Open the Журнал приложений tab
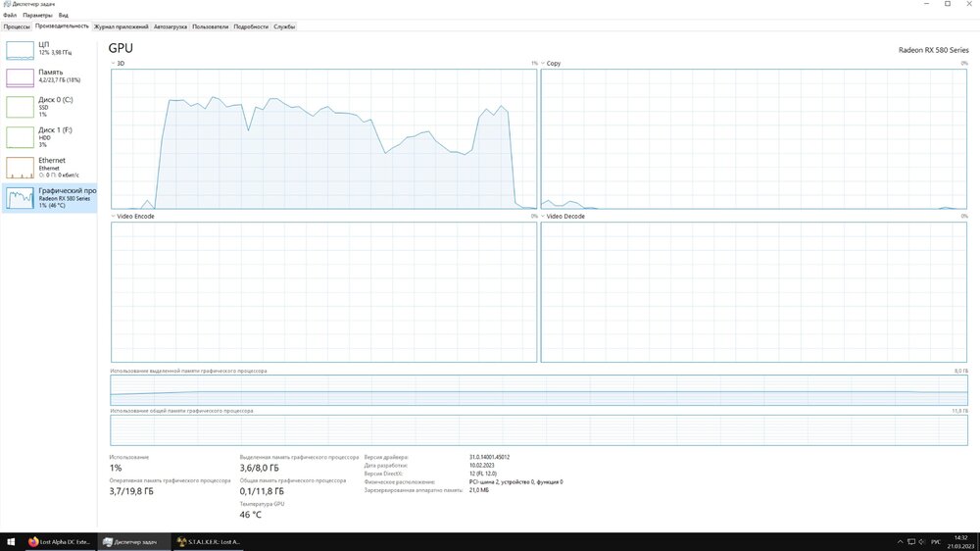The height and width of the screenshot is (551, 980). pyautogui.click(x=121, y=26)
